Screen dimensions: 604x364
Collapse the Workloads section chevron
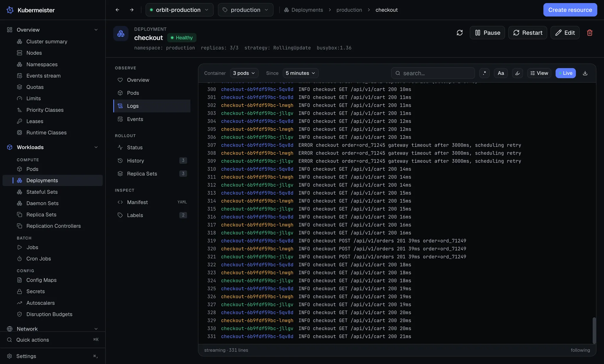96,147
